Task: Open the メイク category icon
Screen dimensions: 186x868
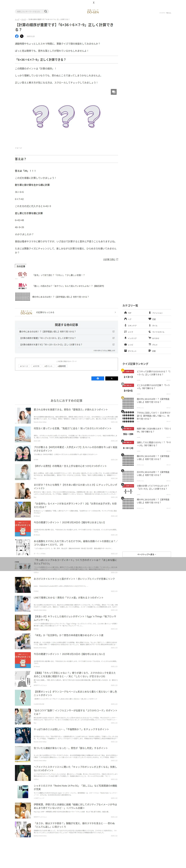Action: (x=126, y=332)
